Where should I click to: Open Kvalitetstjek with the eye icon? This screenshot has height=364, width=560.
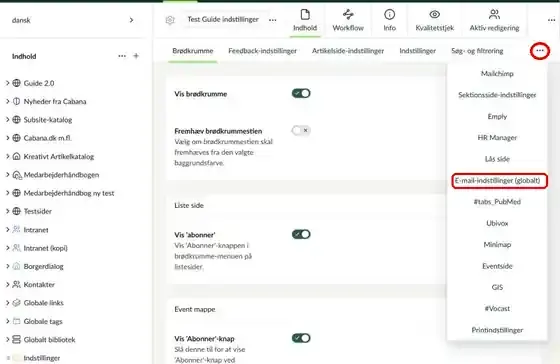point(434,20)
